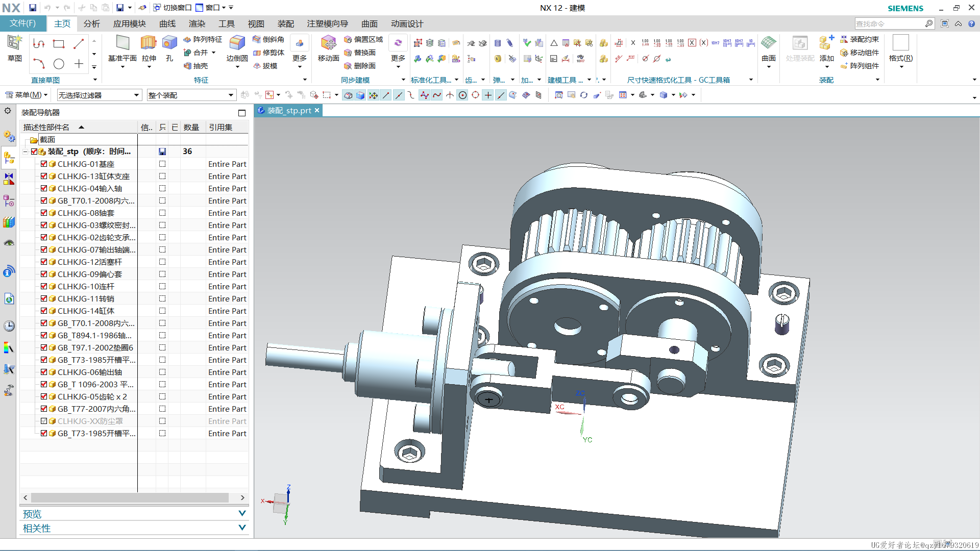Switch to the 视图 ribbon tab
This screenshot has height=551, width=980.
pos(256,23)
